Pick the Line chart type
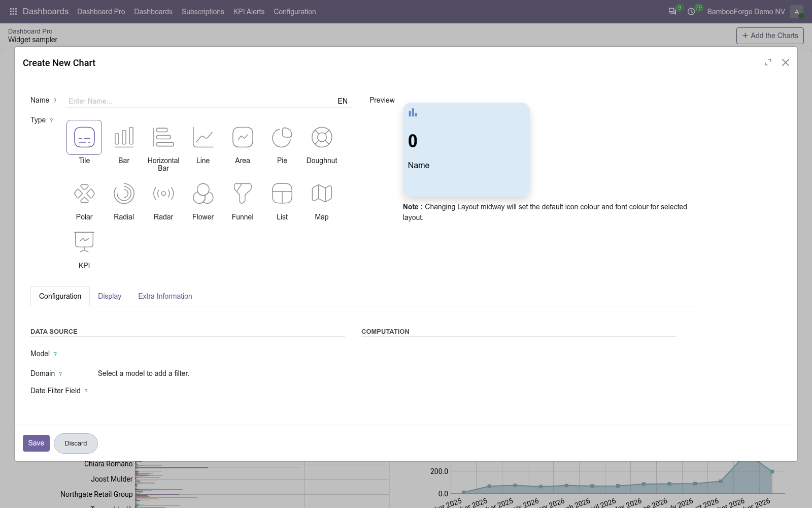This screenshot has width=812, height=508. point(203,137)
